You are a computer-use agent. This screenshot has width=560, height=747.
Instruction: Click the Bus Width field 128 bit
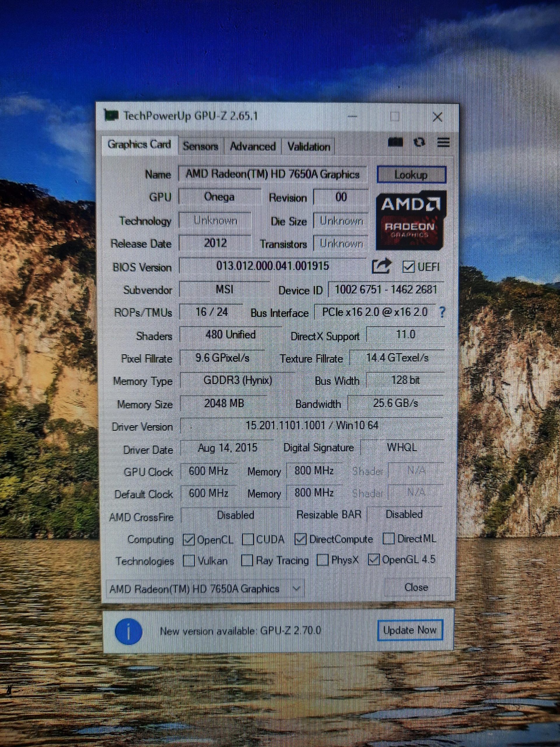click(x=405, y=380)
